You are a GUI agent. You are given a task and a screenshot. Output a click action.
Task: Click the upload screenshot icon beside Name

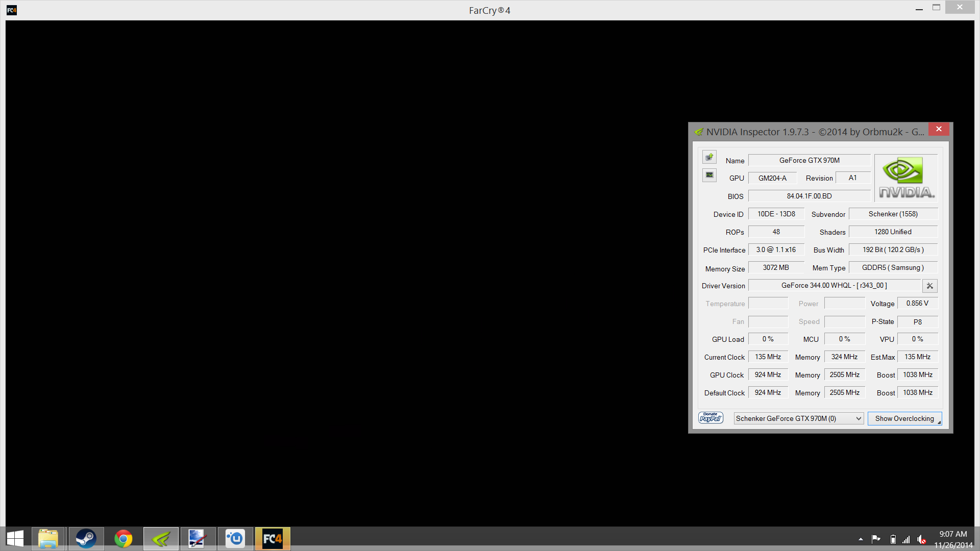(709, 157)
